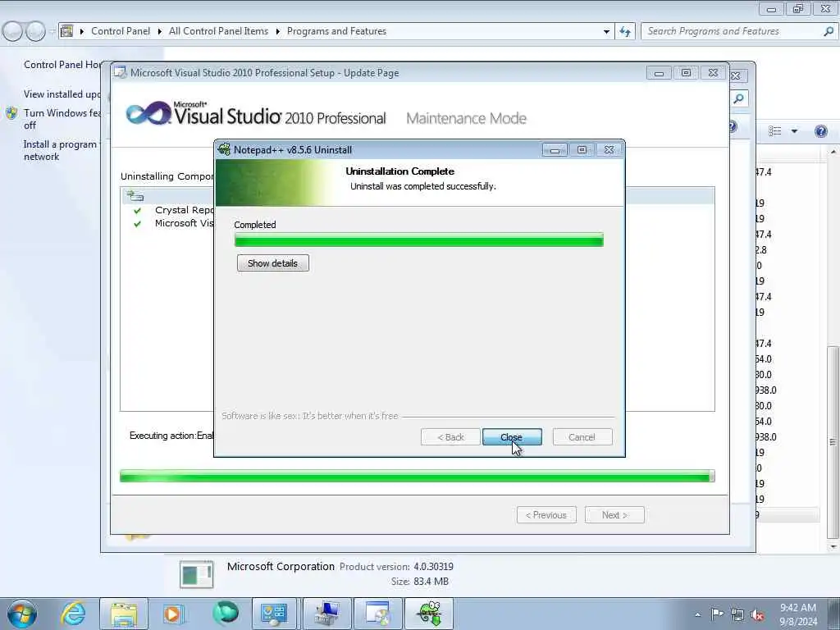840x630 pixels.
Task: Expand arrow after All Control Panel Items
Action: pos(278,32)
